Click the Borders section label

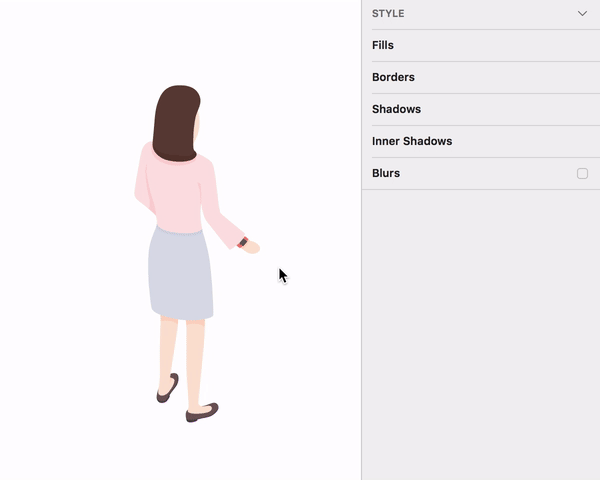click(x=393, y=77)
